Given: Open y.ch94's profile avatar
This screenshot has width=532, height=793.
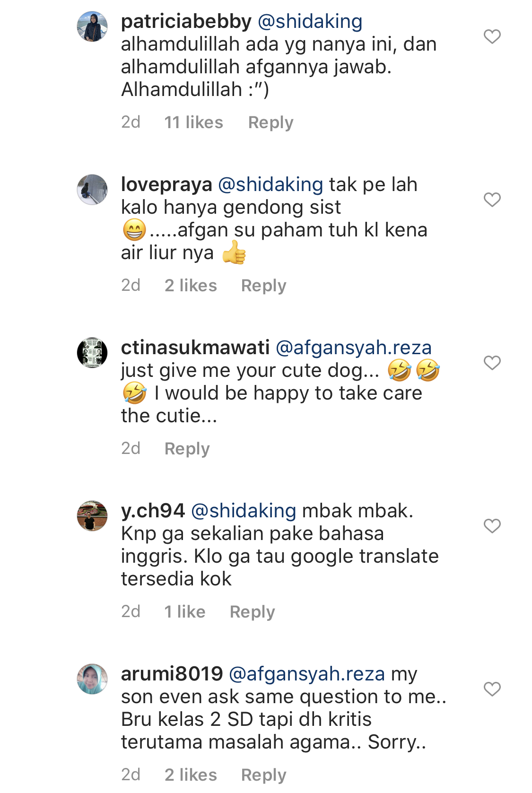Looking at the screenshot, I should [x=92, y=516].
